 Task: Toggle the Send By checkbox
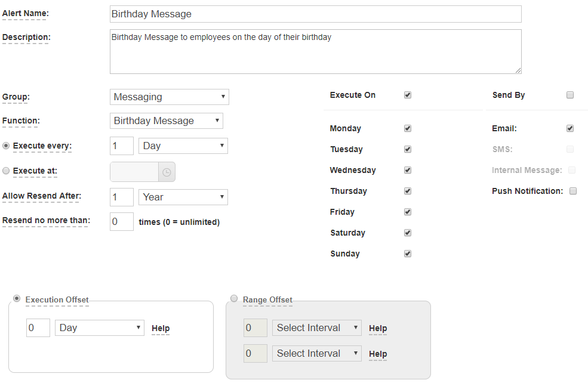coord(570,95)
